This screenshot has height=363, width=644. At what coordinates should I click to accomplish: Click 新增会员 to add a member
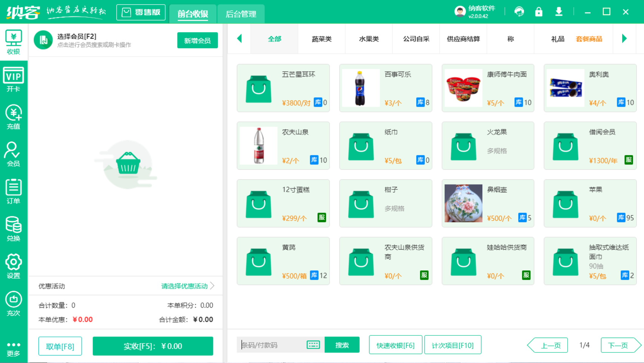197,40
